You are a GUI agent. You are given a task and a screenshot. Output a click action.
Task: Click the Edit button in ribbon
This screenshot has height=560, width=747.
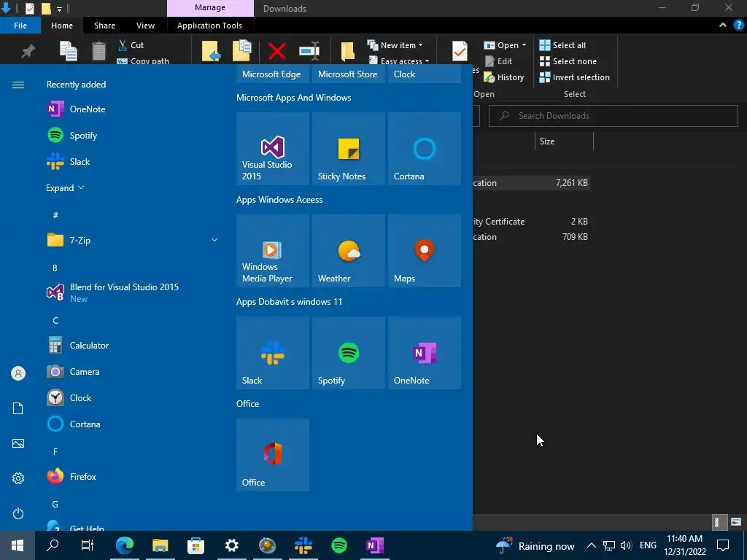498,61
